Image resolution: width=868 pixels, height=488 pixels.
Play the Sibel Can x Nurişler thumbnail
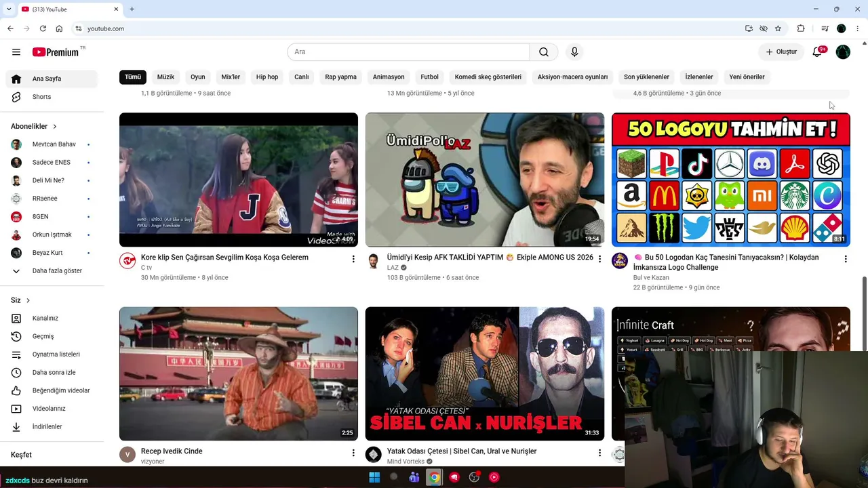pyautogui.click(x=485, y=373)
